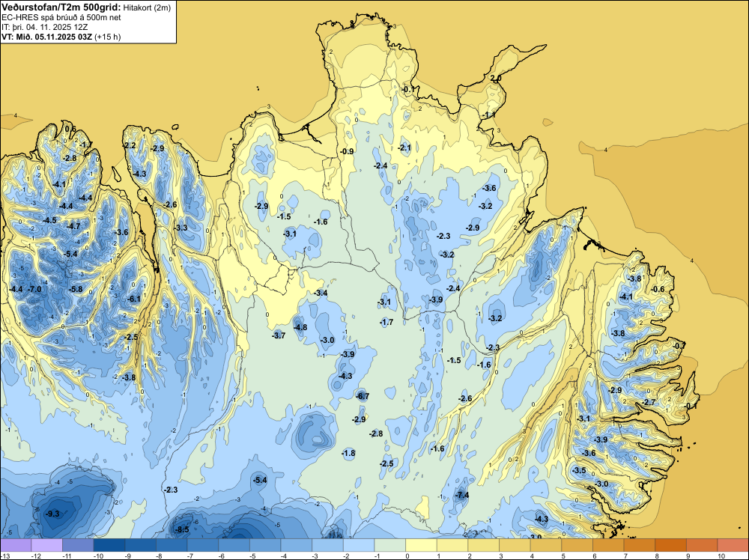This screenshot has width=749, height=560.
Task: Click the map title 'Veðurstofan/T2m 500grid'
Action: click(x=61, y=7)
